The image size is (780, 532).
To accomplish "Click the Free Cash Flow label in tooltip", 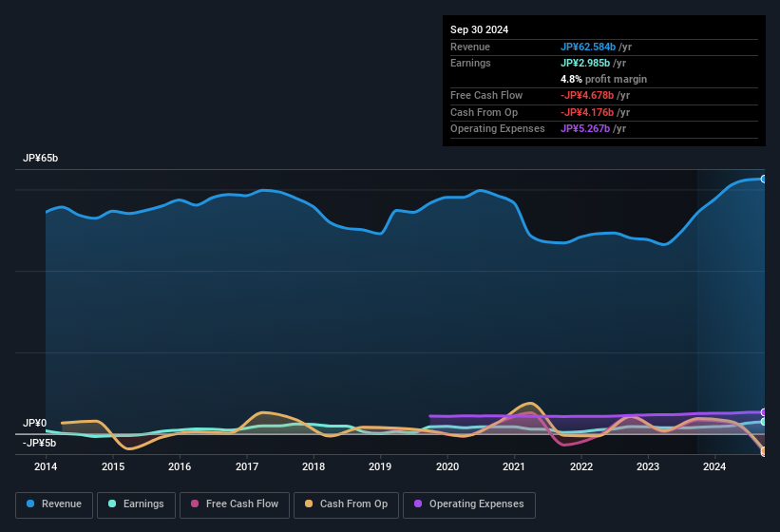I will 486,95.
